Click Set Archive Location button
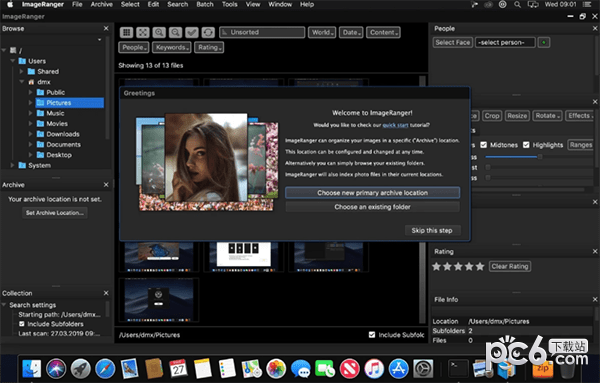This screenshot has width=600, height=383. [x=55, y=213]
